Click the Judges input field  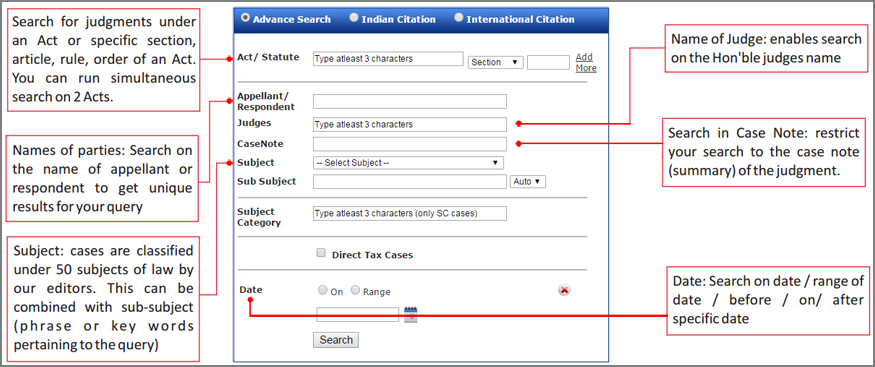click(410, 124)
